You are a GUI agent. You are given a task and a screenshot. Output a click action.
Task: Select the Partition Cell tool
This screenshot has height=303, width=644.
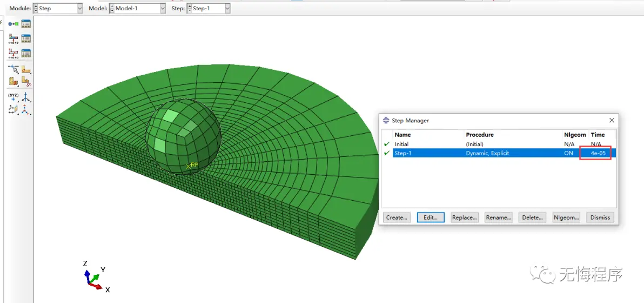pyautogui.click(x=14, y=82)
